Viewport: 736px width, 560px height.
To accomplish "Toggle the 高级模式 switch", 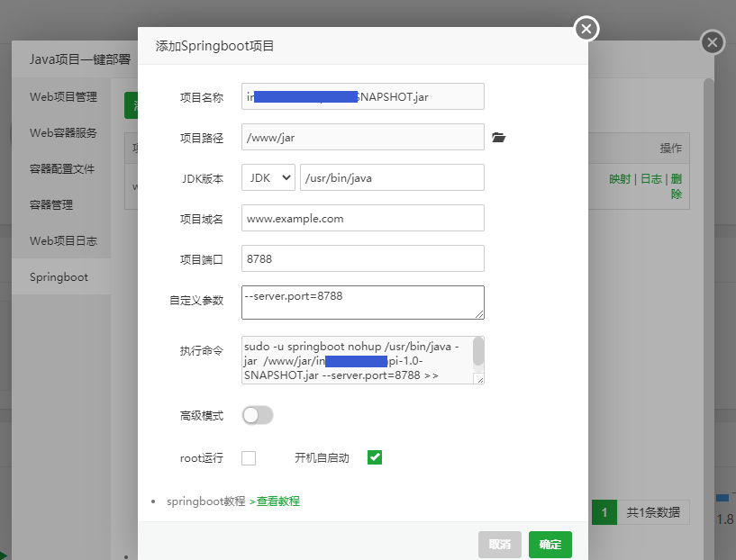I will 258,415.
